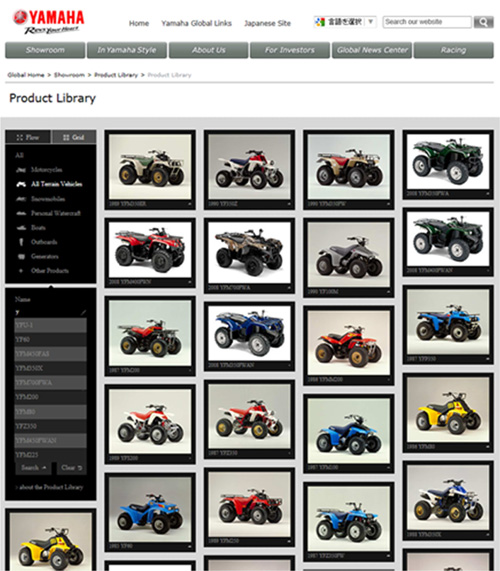Choose YFM225 from the name suggestions
The height and width of the screenshot is (571, 500).
tap(51, 455)
